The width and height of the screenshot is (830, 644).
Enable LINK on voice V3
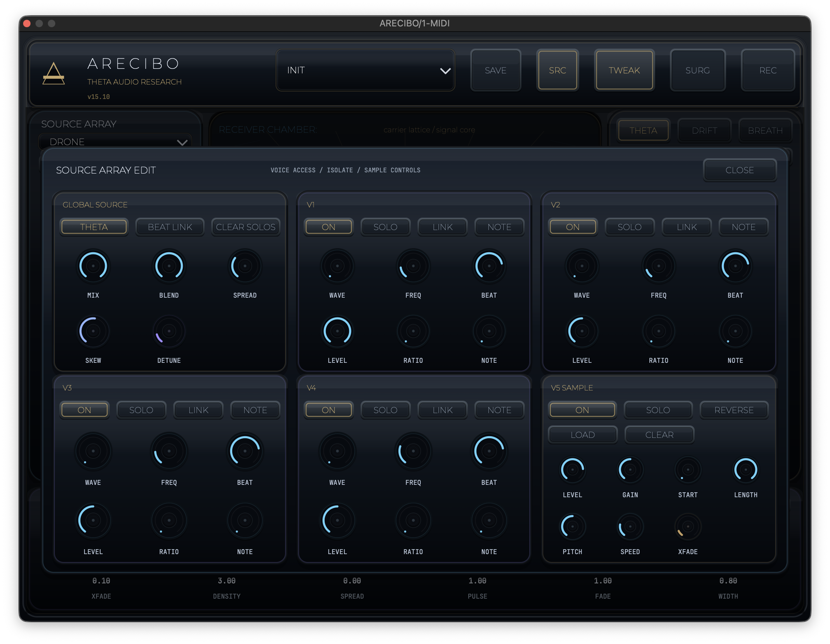pyautogui.click(x=198, y=410)
